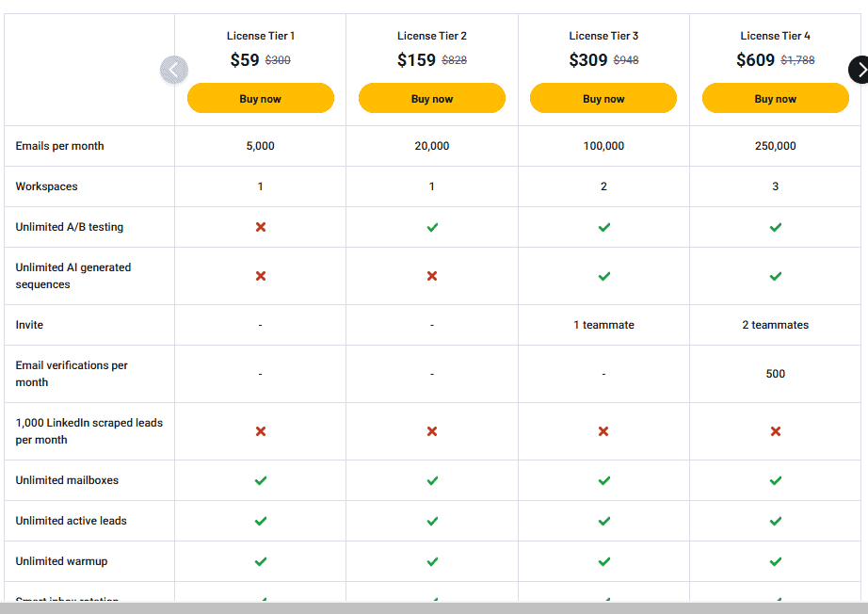Click the Unlimited mailboxes checkmark under Tier 1

click(260, 480)
